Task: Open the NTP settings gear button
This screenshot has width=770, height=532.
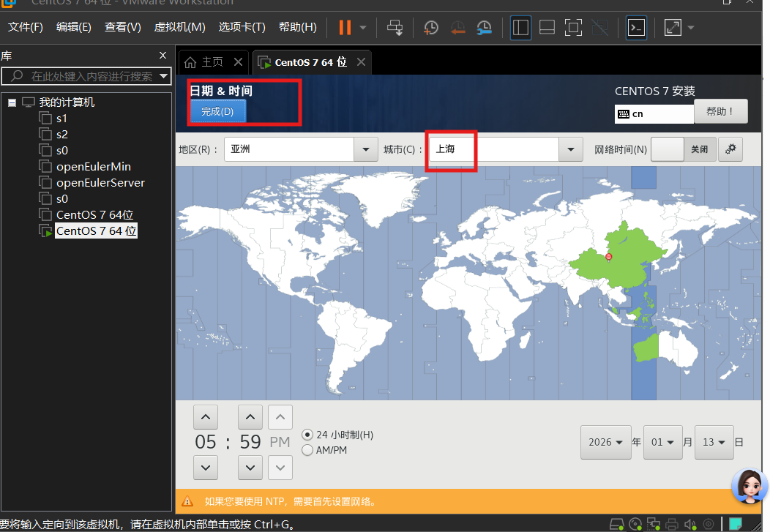Action: pyautogui.click(x=730, y=149)
